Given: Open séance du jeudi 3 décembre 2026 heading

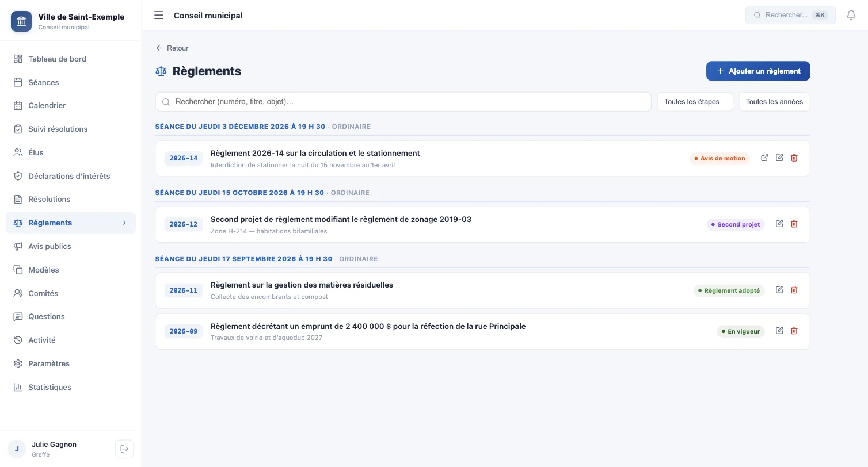Looking at the screenshot, I should click(x=240, y=127).
